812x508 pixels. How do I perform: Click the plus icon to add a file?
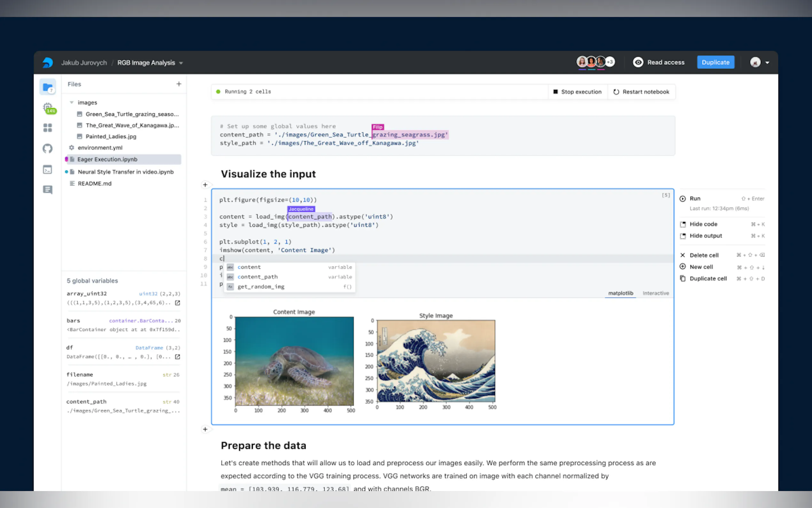(x=179, y=84)
